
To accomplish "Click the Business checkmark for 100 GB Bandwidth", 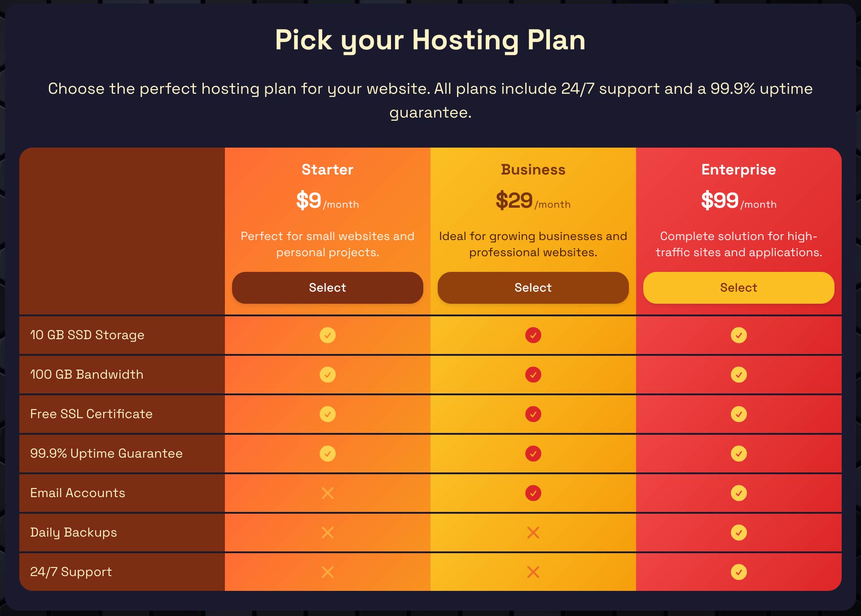I will pyautogui.click(x=533, y=375).
